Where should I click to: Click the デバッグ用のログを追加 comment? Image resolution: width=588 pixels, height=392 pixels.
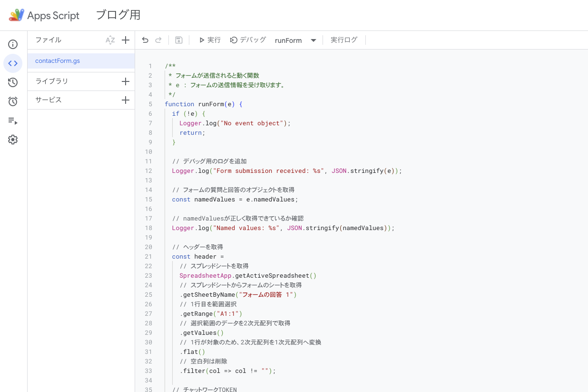(x=209, y=161)
